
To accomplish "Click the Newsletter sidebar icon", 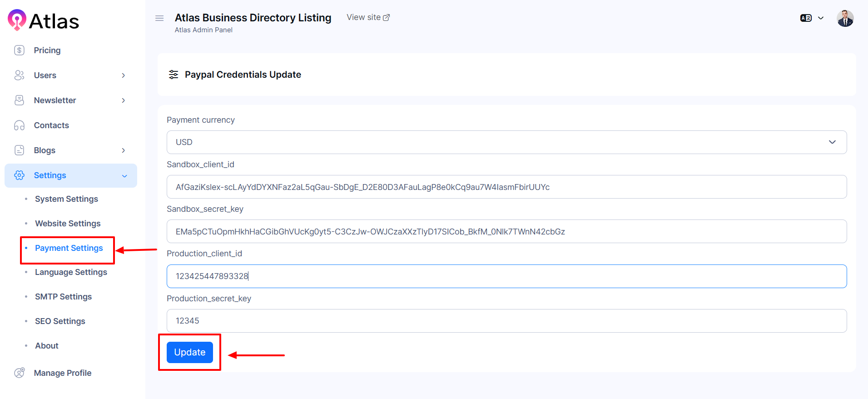I will [19, 100].
